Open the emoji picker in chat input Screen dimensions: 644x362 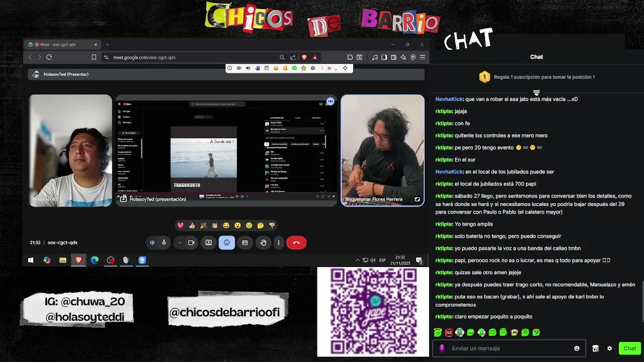(577, 348)
